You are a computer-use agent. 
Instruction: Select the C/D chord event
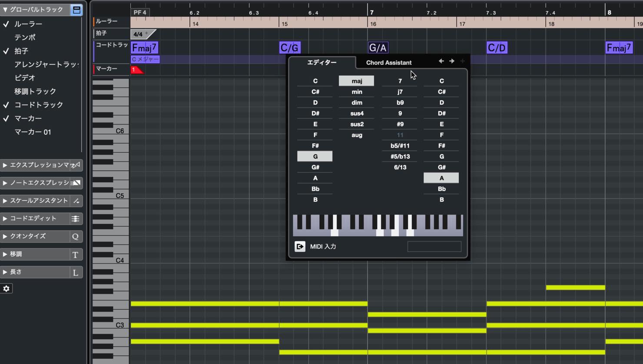point(497,48)
